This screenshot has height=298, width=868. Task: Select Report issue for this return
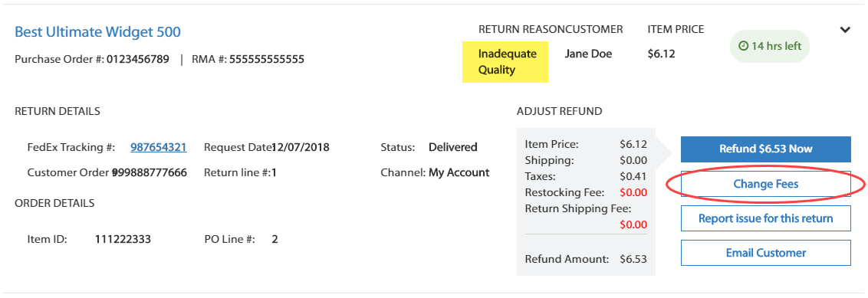[765, 218]
